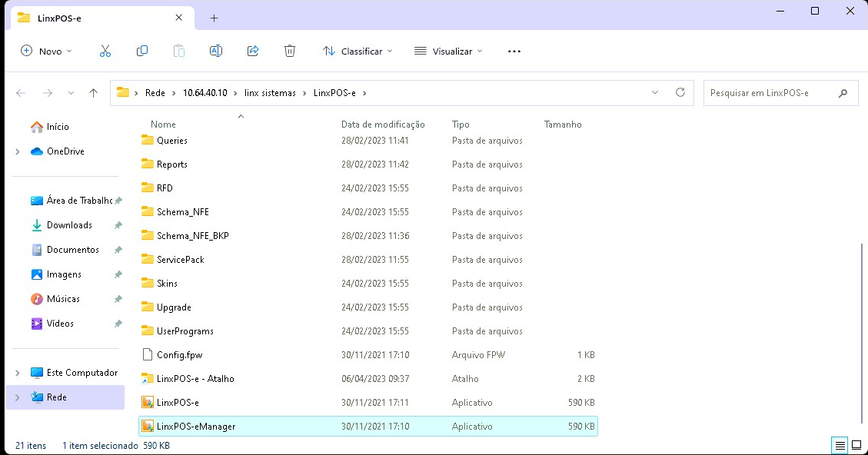Select the LinxPOS-eManager application icon
The height and width of the screenshot is (455, 868).
(x=148, y=427)
